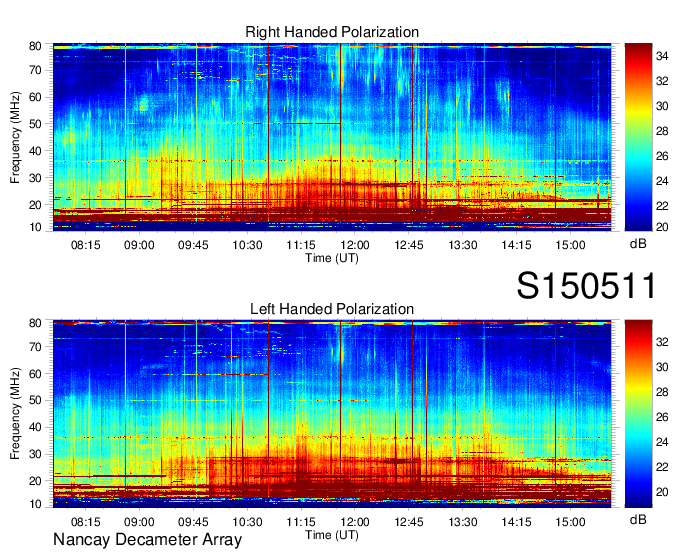Click the 32 value on Right Handed colorbar

pos(662,81)
